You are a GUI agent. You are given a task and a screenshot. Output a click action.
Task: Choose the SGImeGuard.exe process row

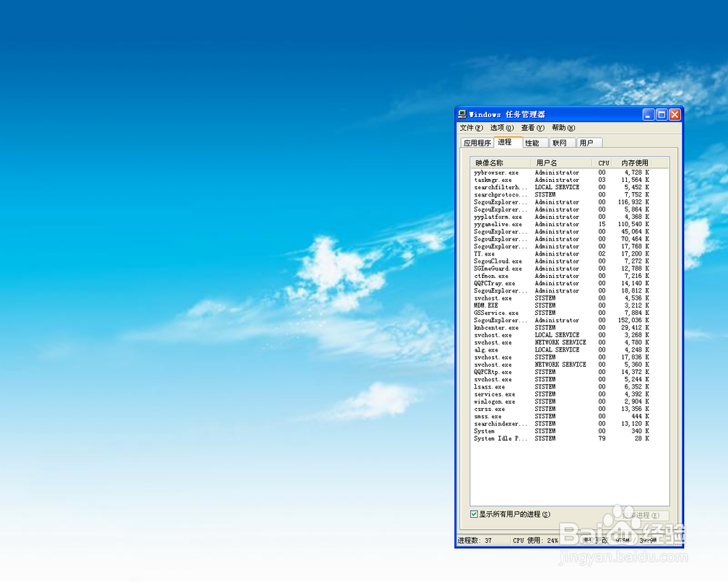561,268
